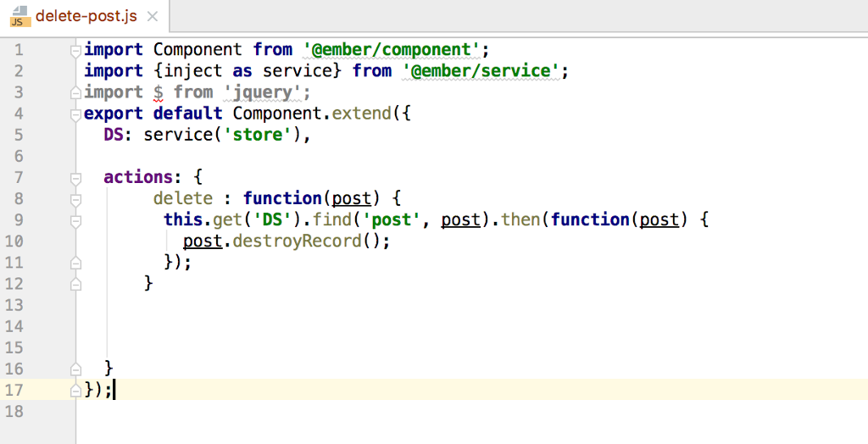Collapse the export default block at line 4
Viewport: 868px width, 444px height.
(x=75, y=114)
